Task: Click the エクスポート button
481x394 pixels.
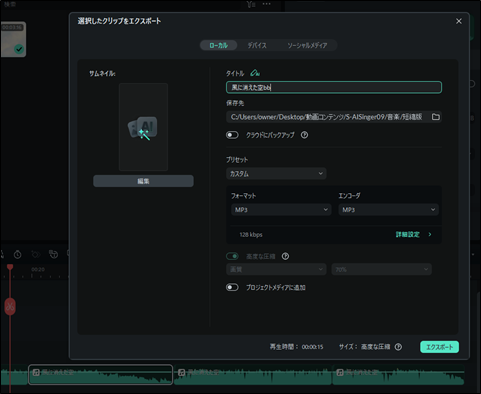Action: point(439,347)
